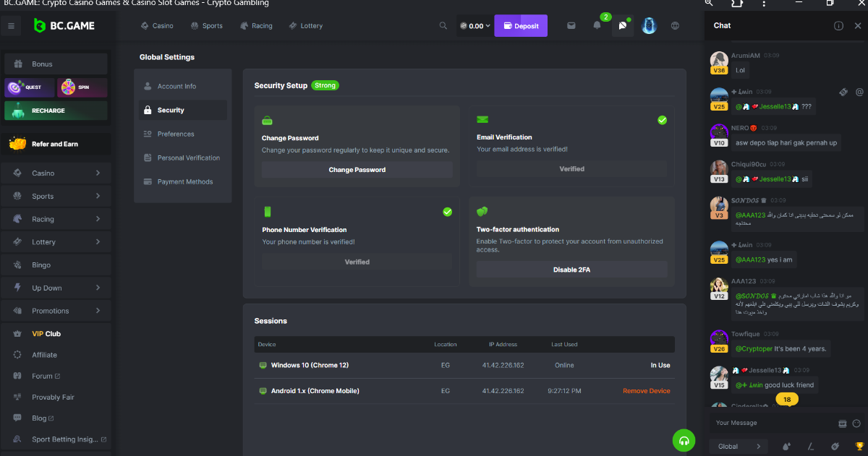Open the Lottery tab in top navigation
Image resolution: width=868 pixels, height=456 pixels.
pyautogui.click(x=306, y=26)
